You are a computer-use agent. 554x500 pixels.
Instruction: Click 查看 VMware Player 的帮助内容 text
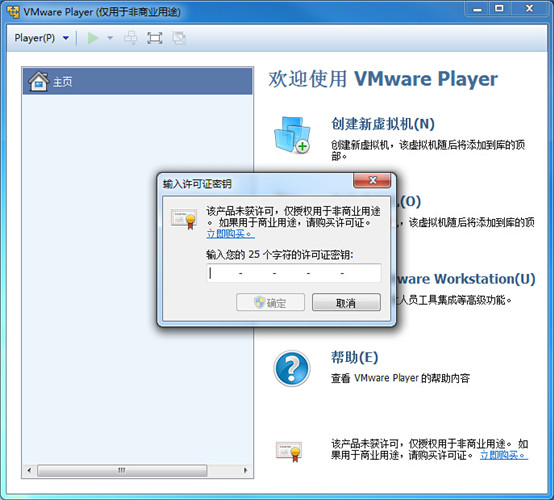400,378
